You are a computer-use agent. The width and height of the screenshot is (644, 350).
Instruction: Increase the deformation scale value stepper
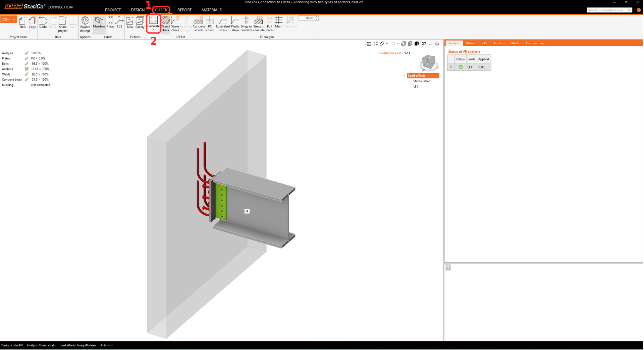(x=316, y=17)
